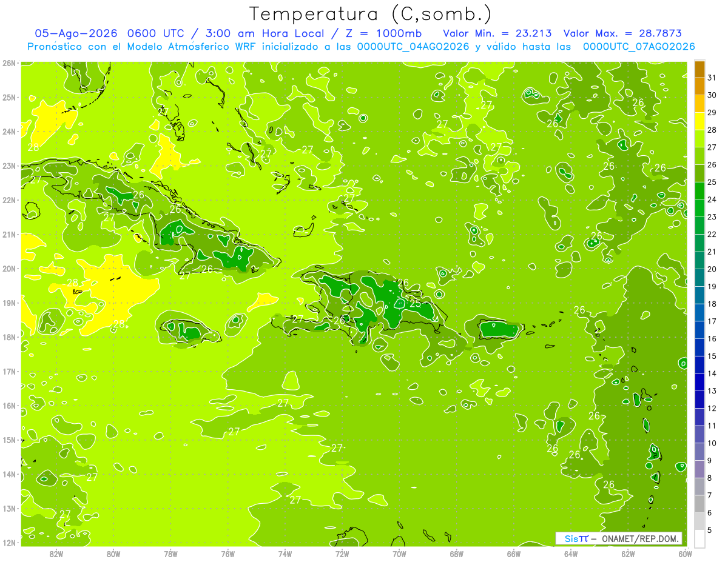Click the orange swatch between 30 and 31
Image resolution: width=728 pixels, height=562 pixels.
(699, 86)
